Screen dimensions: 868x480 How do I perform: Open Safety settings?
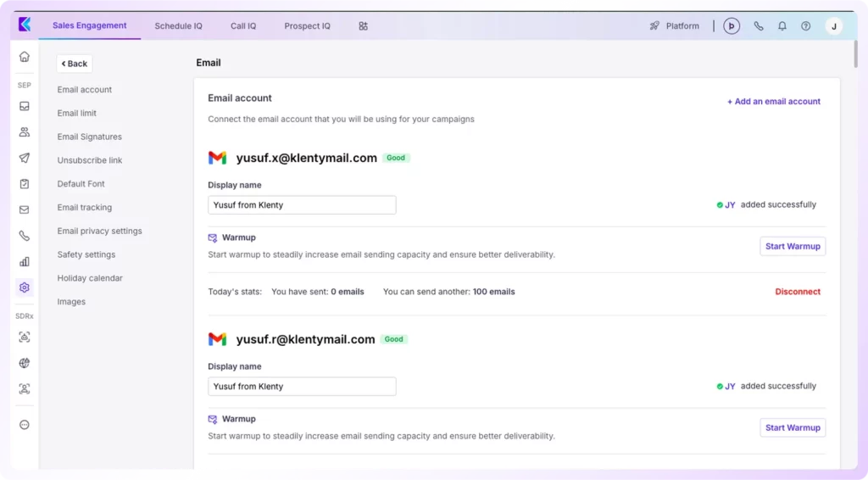point(86,254)
